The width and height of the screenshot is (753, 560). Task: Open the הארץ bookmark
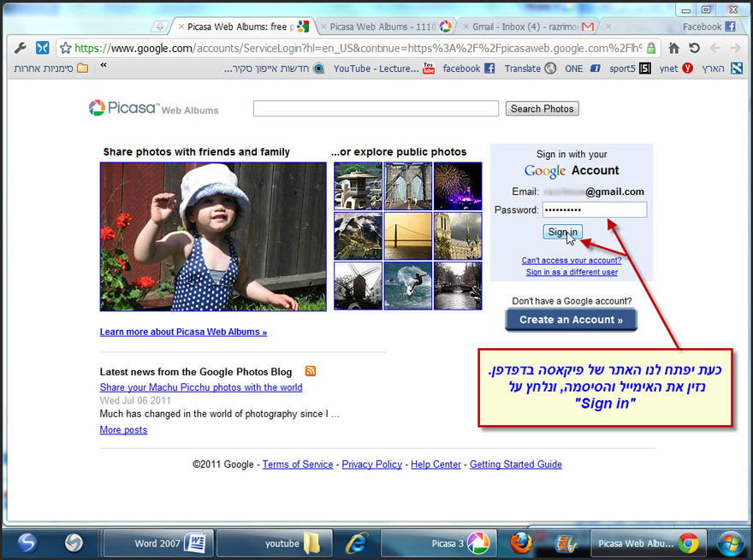tap(722, 68)
